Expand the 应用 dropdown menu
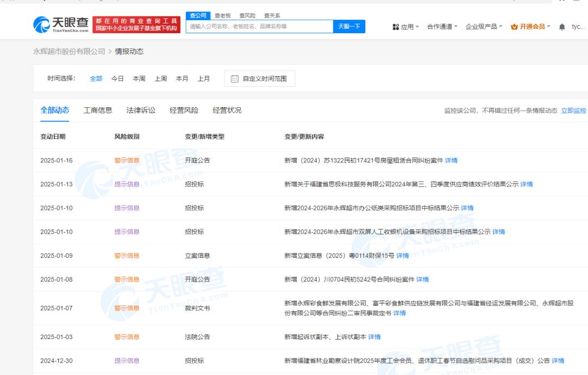 [x=417, y=27]
